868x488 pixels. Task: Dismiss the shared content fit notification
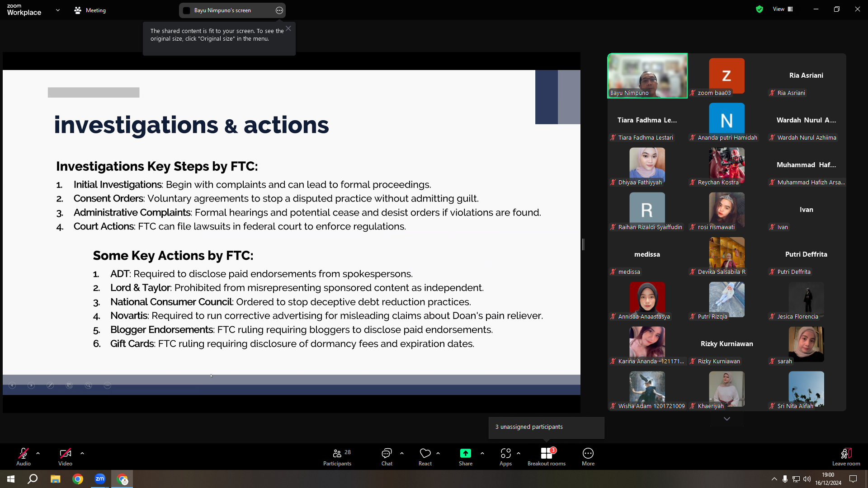[288, 28]
